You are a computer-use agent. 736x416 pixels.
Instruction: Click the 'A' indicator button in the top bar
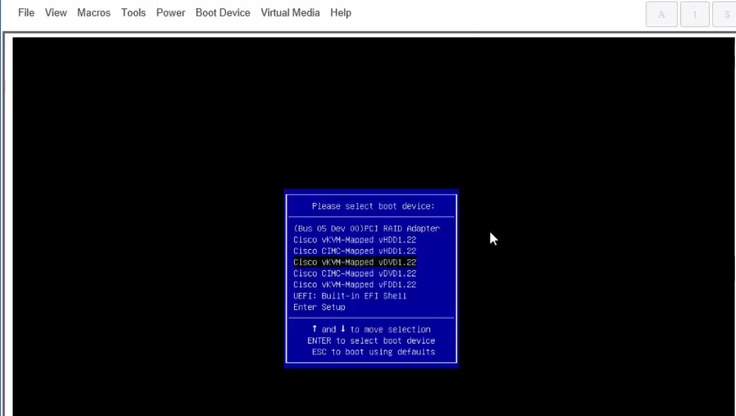661,14
